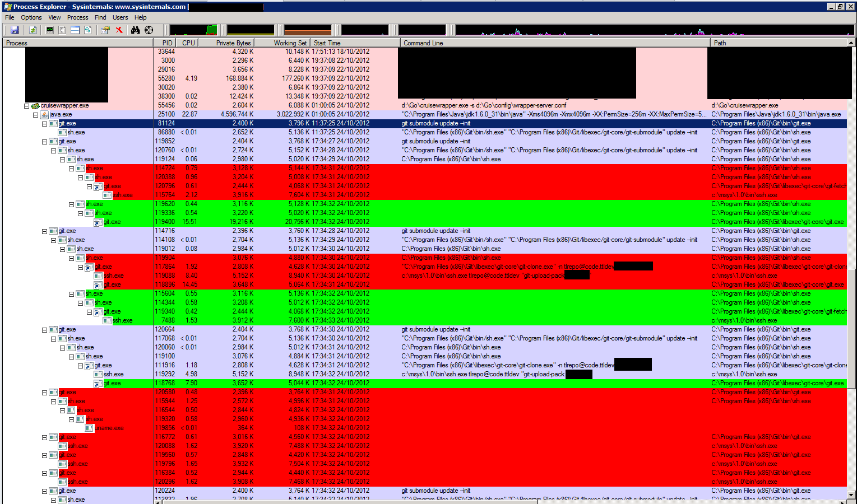Click the wide activity graph at the toolbar's right end
Image resolution: width=857 pixels, height=504 pixels.
tap(655, 30)
